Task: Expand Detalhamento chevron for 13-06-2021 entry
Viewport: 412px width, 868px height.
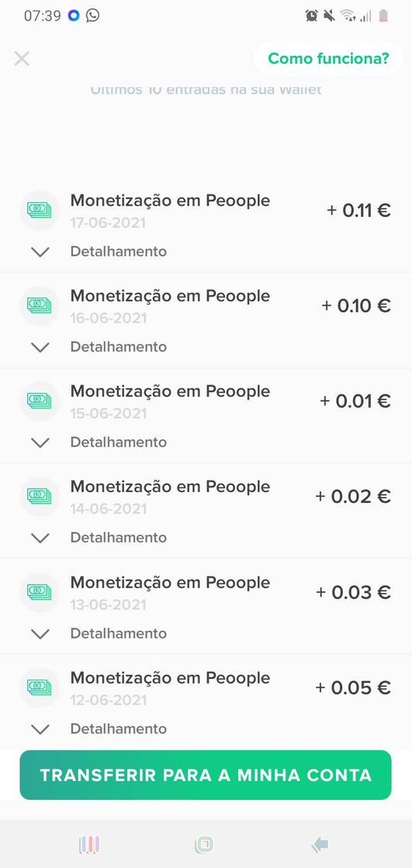Action: (40, 633)
